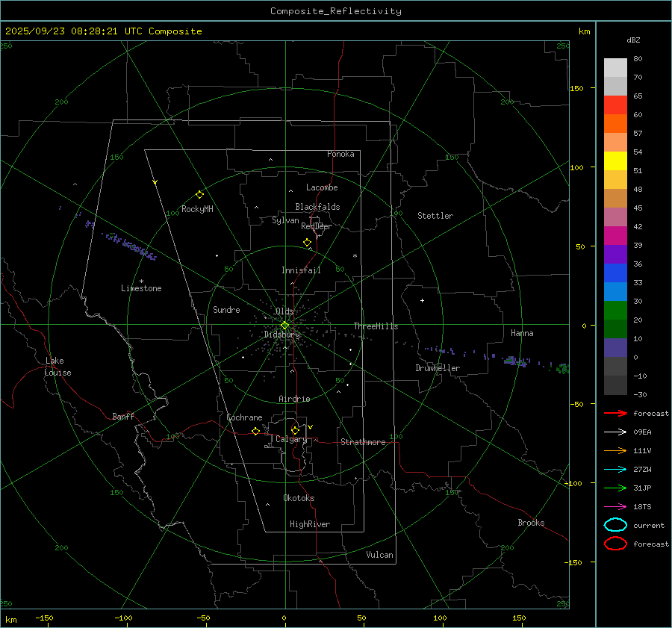Click the bright blue dBZ colour swatch
Viewport: 672px width, 628px height.
[x=615, y=273]
